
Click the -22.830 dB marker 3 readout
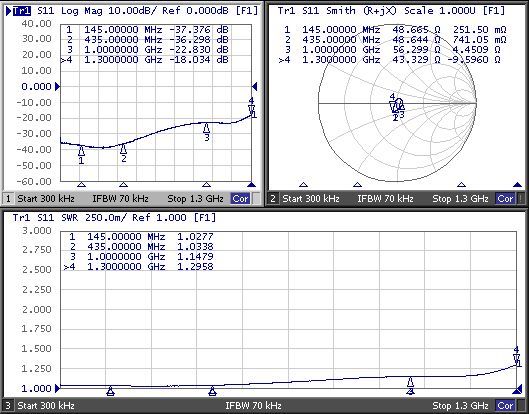tap(199, 50)
